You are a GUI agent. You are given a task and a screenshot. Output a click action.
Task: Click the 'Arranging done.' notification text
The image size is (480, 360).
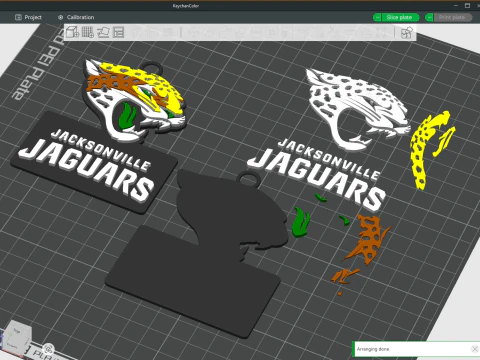coord(373,349)
